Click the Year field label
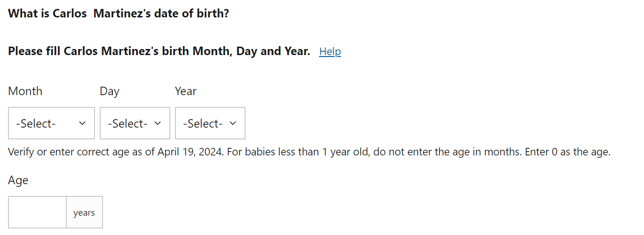 [185, 91]
